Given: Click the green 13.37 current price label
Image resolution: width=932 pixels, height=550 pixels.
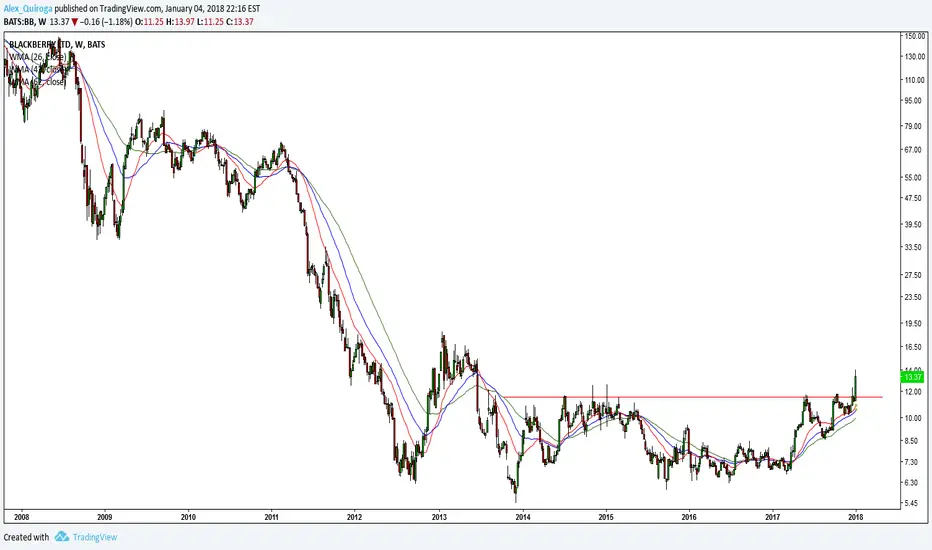Looking at the screenshot, I should (912, 377).
